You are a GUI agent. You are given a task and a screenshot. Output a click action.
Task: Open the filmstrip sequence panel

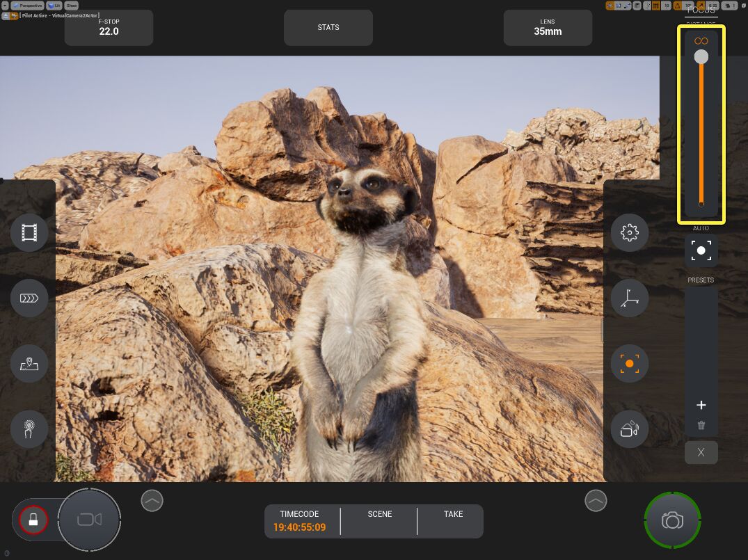coord(29,232)
